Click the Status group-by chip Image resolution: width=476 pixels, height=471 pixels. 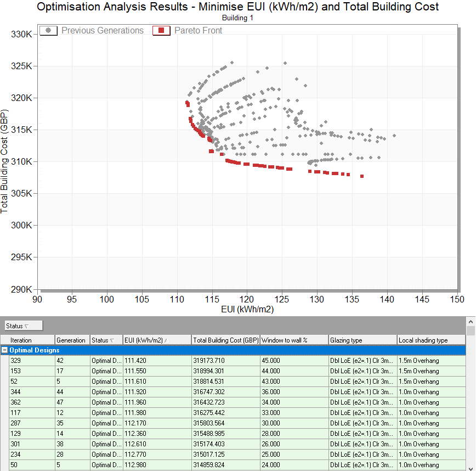[x=23, y=326]
